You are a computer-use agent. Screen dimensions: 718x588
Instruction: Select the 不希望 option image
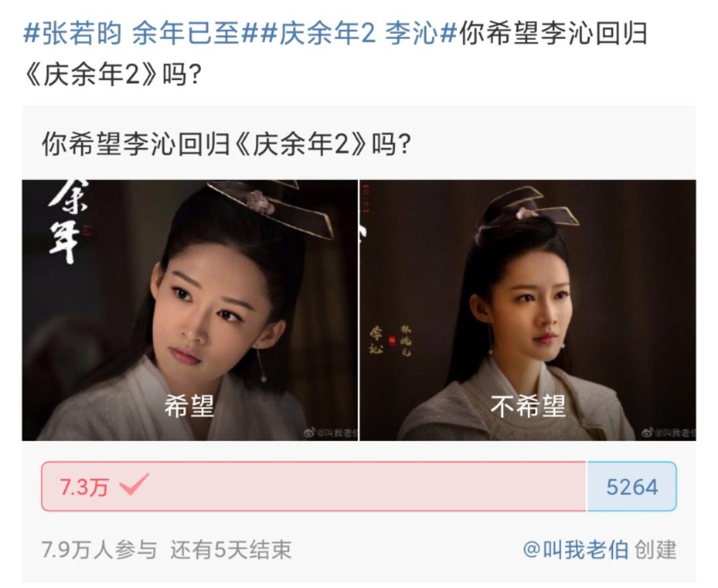[x=528, y=310]
